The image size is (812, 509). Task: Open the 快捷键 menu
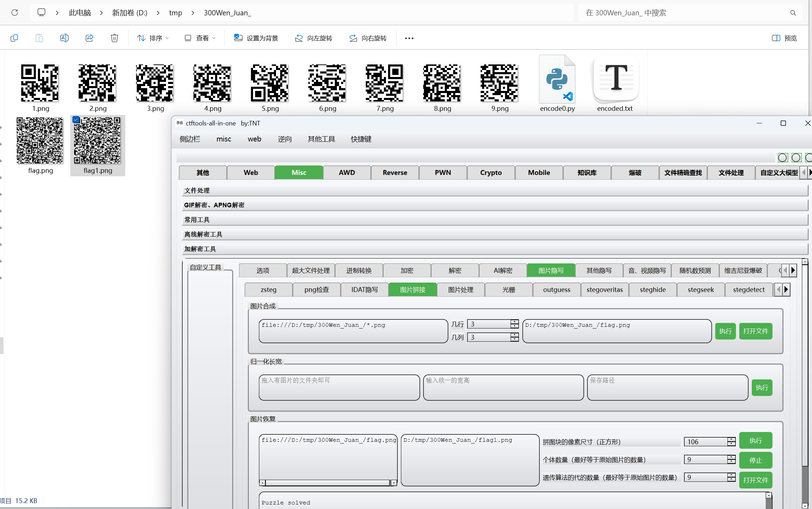click(361, 139)
